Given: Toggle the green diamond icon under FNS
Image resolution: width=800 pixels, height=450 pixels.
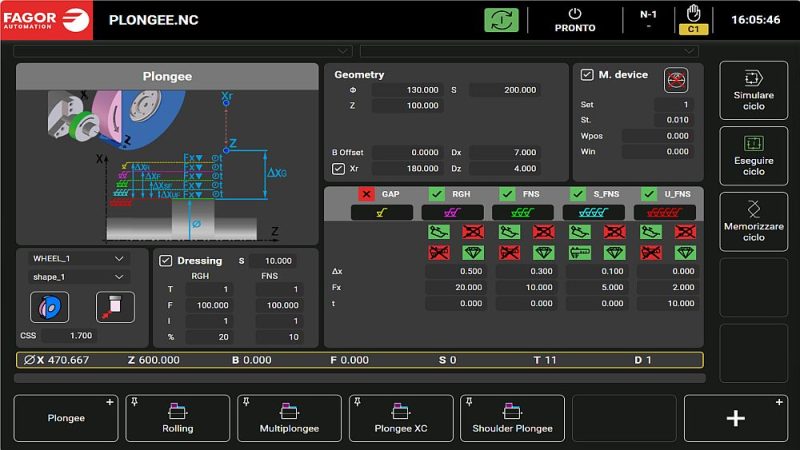Looking at the screenshot, I should pos(543,253).
